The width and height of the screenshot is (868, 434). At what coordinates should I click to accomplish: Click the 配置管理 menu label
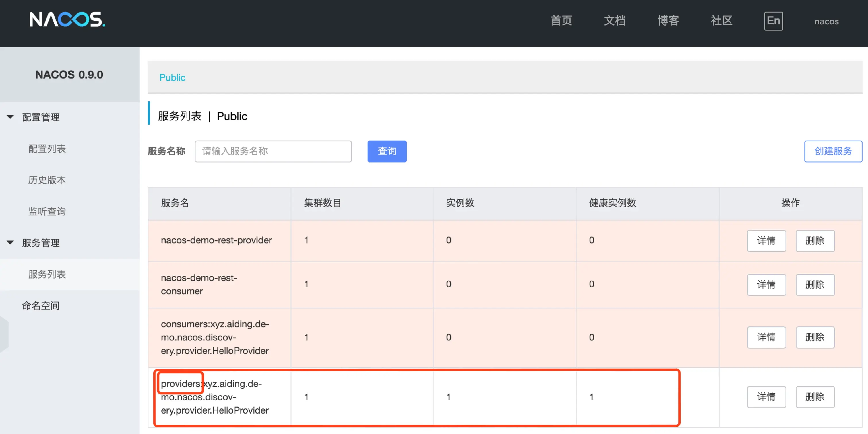[x=41, y=117]
